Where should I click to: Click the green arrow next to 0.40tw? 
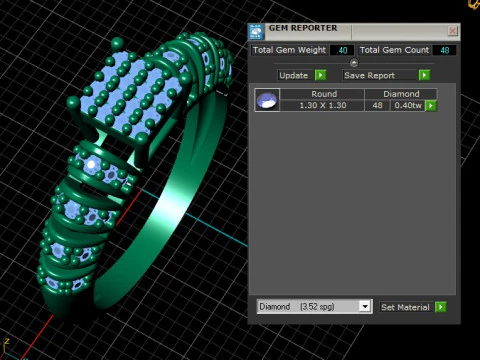tap(431, 106)
